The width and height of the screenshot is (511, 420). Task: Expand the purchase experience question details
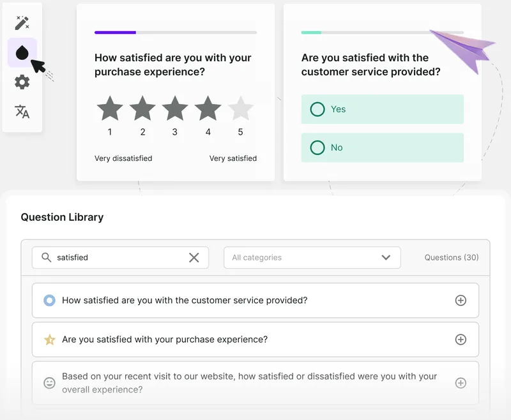pyautogui.click(x=461, y=340)
